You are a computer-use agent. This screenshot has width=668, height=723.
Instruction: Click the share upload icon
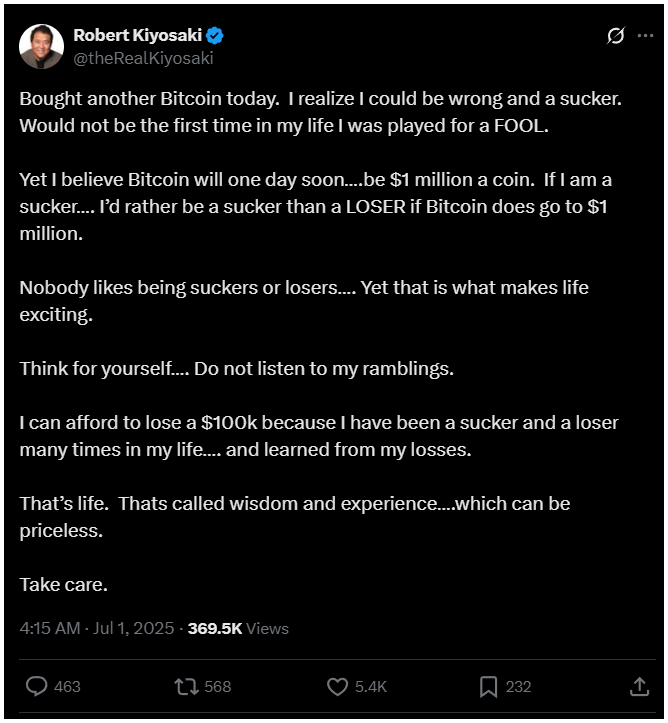click(639, 687)
